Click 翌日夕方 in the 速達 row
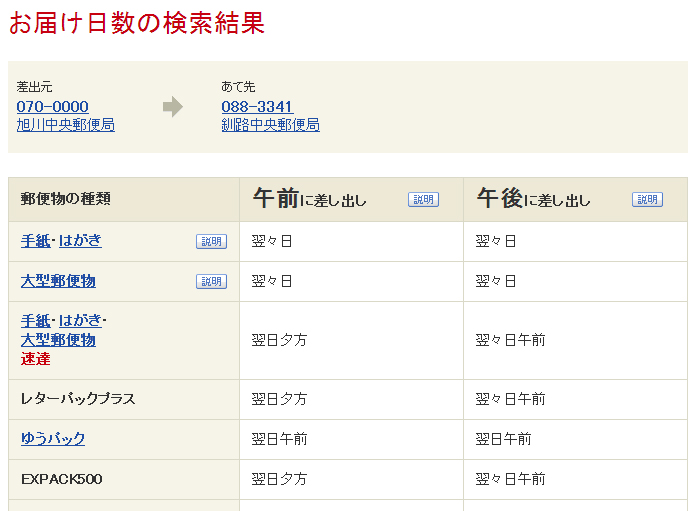The width and height of the screenshot is (692, 511). click(279, 340)
